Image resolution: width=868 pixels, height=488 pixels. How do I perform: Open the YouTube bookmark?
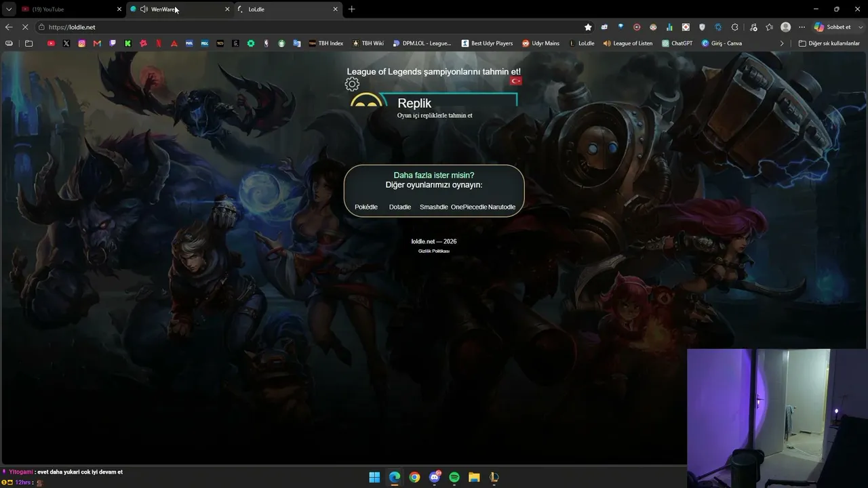[x=51, y=43]
